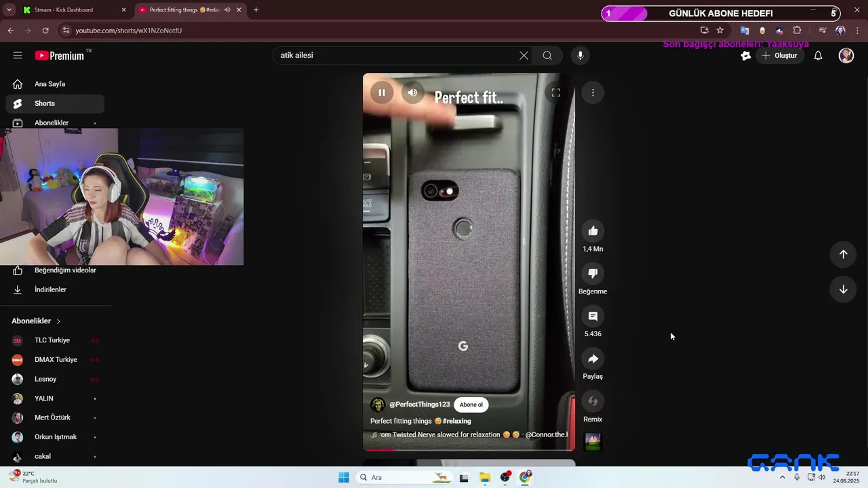Start voice search with the microphone
Image resolution: width=868 pixels, height=488 pixels.
pyautogui.click(x=580, y=56)
